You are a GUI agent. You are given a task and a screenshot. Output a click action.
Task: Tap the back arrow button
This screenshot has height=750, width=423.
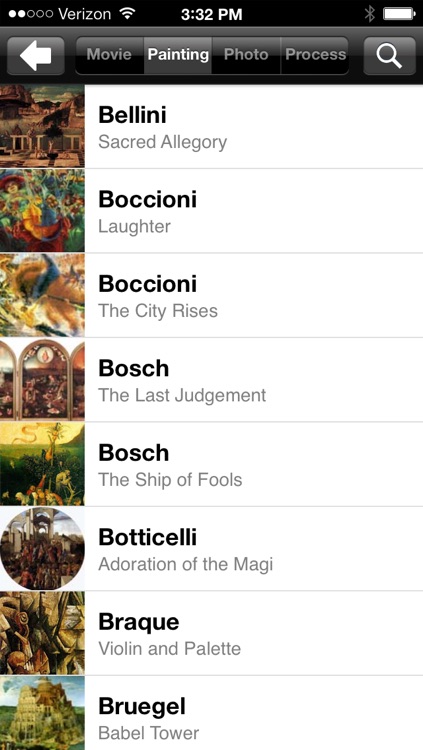pos(36,55)
